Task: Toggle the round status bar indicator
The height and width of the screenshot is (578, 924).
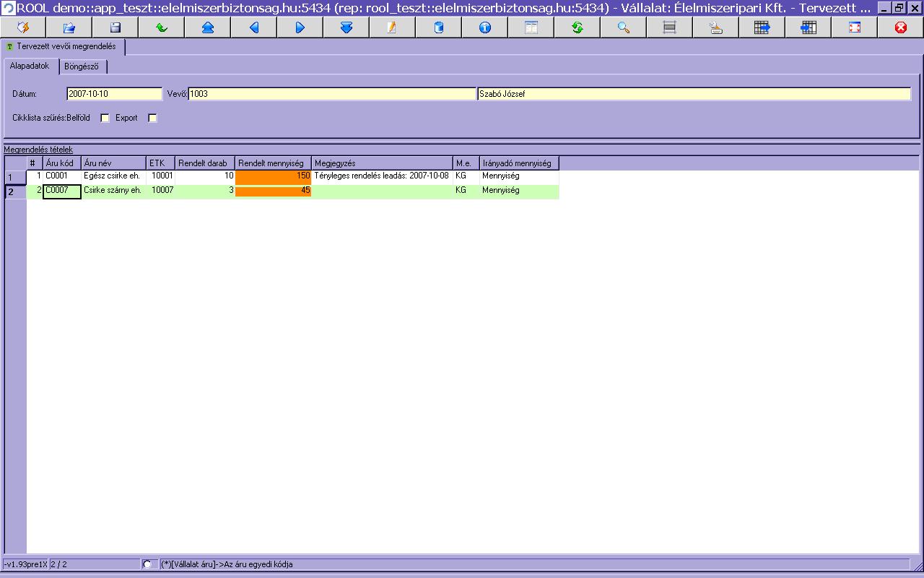Action: click(147, 564)
